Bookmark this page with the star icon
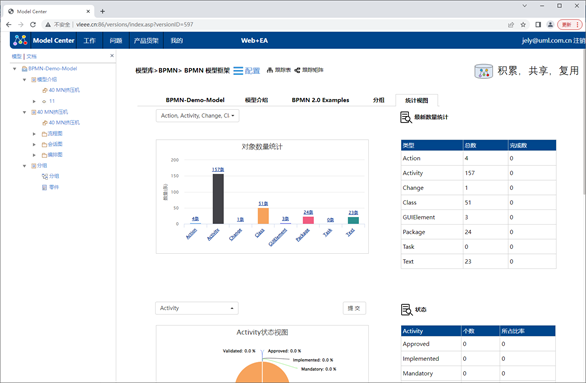Image resolution: width=587 pixels, height=383 pixels. point(523,25)
